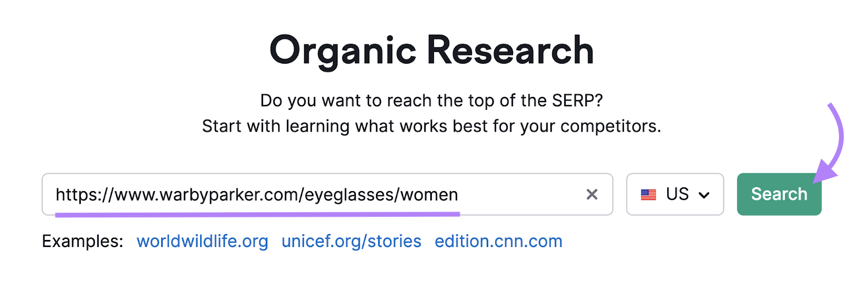Select the US country label text

[x=677, y=194]
